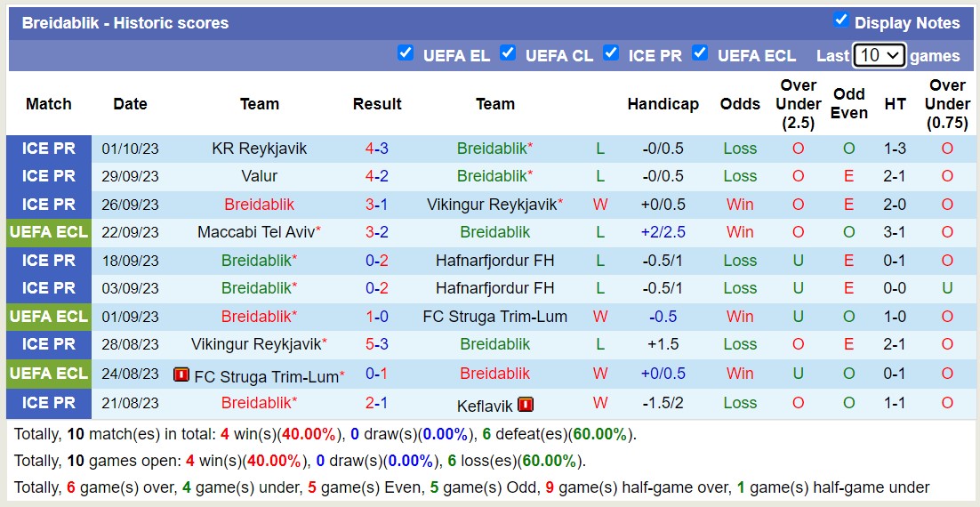Click the Handicap column header

click(663, 104)
